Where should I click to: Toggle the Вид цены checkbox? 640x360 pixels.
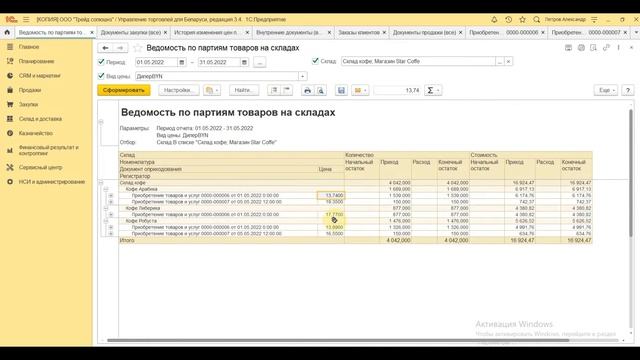(x=101, y=76)
